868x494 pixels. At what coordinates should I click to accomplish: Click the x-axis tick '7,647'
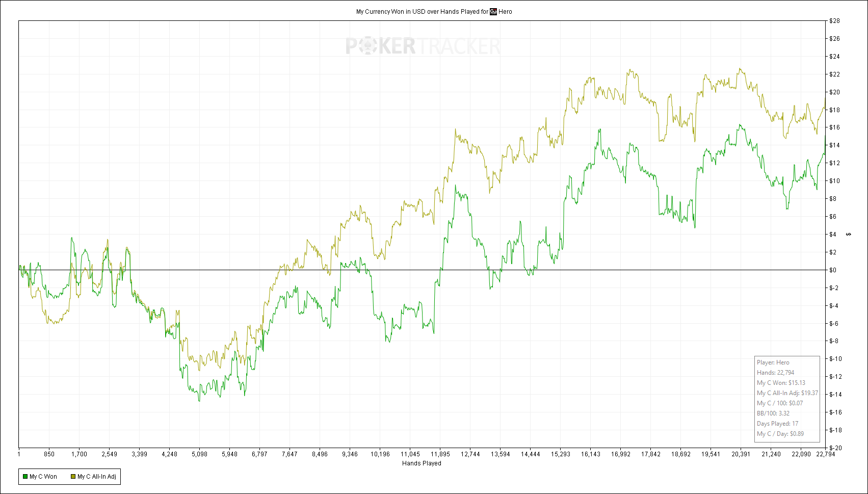290,454
